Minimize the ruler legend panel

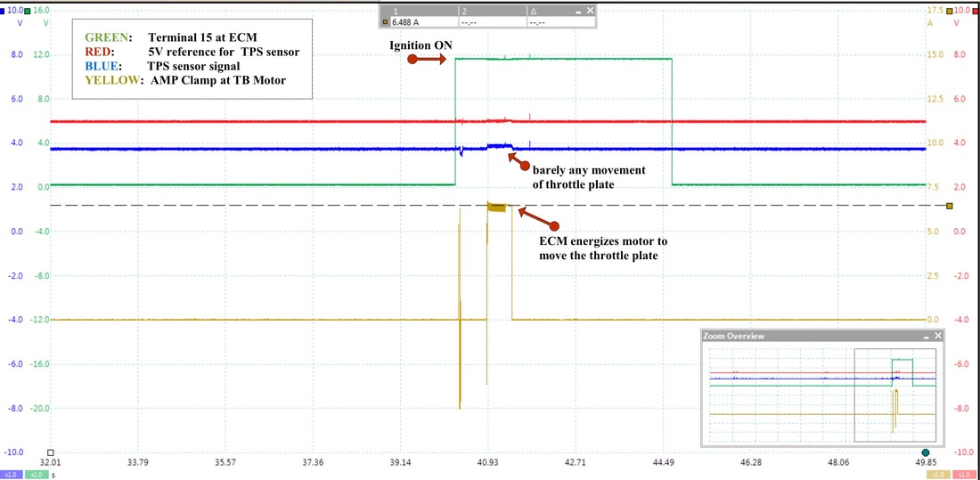pyautogui.click(x=579, y=12)
